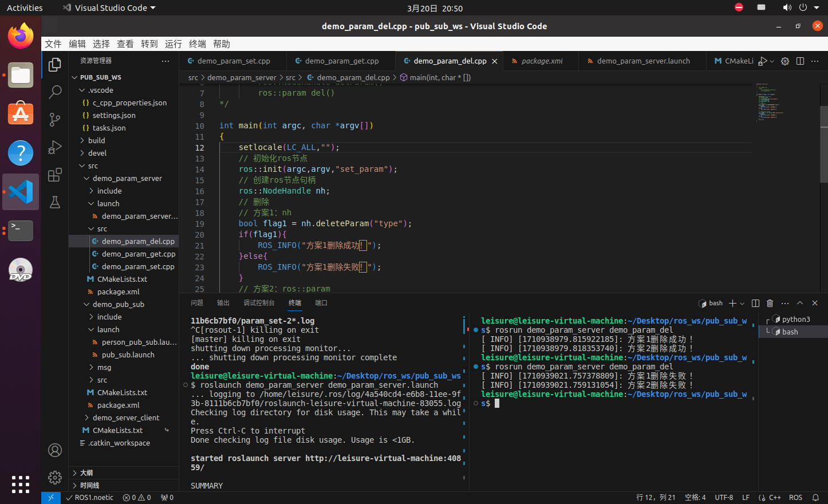Expand the devel folder
Viewport: 828px width, 504px height.
click(124, 153)
